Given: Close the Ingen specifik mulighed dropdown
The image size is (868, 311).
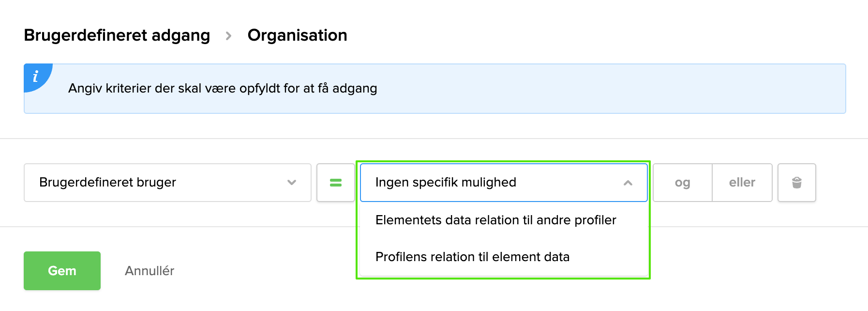Looking at the screenshot, I should click(x=503, y=183).
